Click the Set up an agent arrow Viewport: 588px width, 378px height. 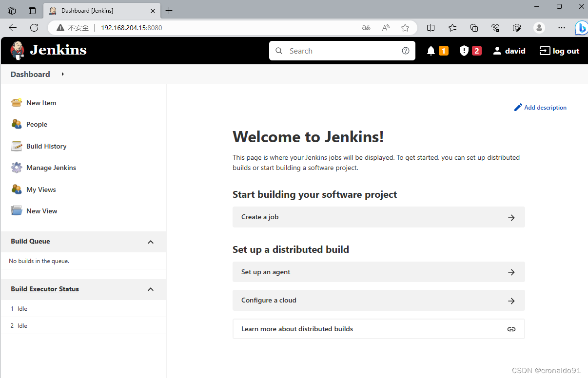(511, 272)
